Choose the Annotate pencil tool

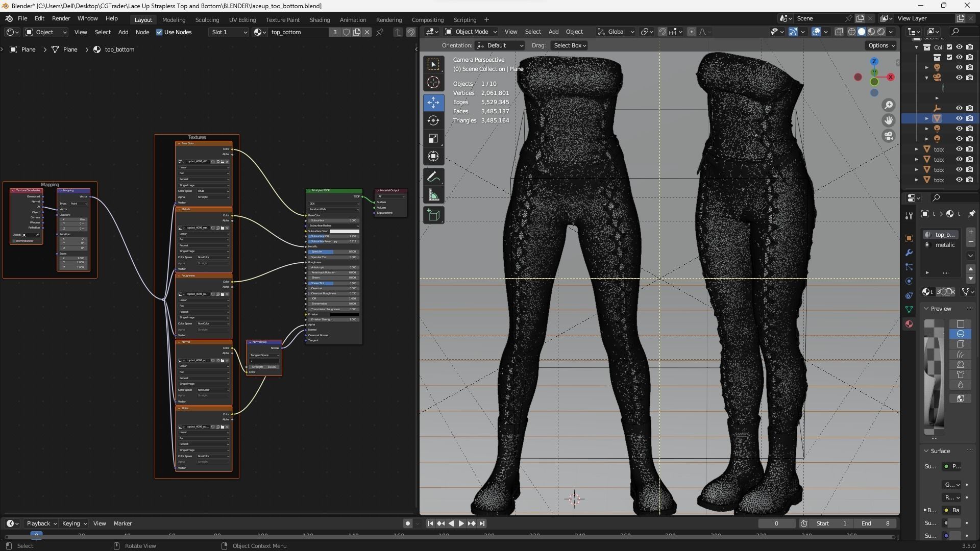(x=433, y=177)
